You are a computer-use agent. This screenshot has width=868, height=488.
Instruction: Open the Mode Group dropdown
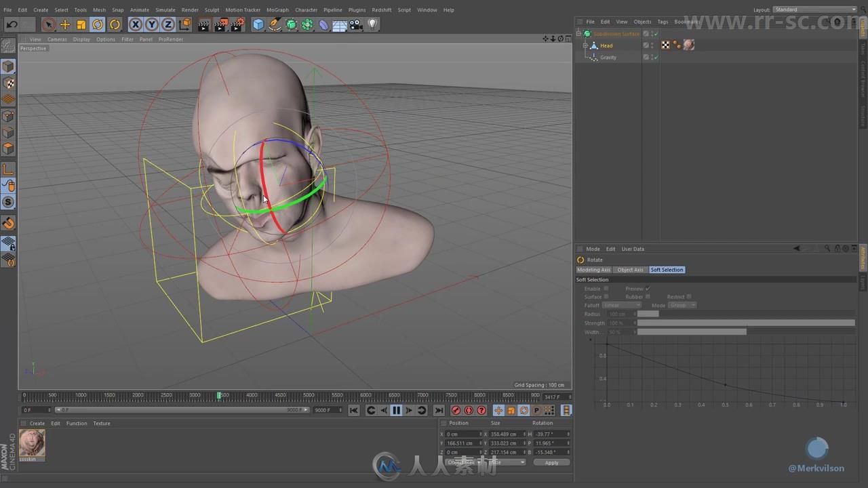click(682, 305)
